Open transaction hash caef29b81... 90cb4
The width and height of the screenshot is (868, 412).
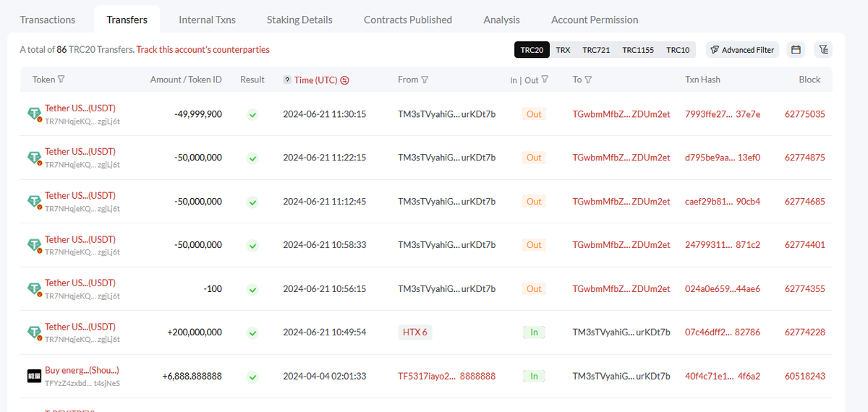point(723,202)
